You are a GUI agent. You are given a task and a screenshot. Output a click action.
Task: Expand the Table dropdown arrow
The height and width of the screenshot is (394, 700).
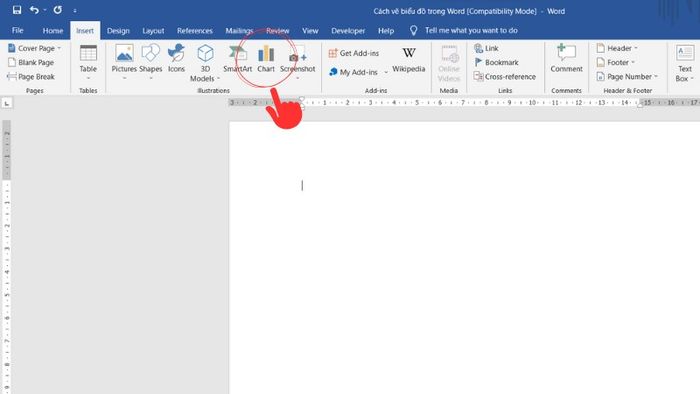coord(88,79)
